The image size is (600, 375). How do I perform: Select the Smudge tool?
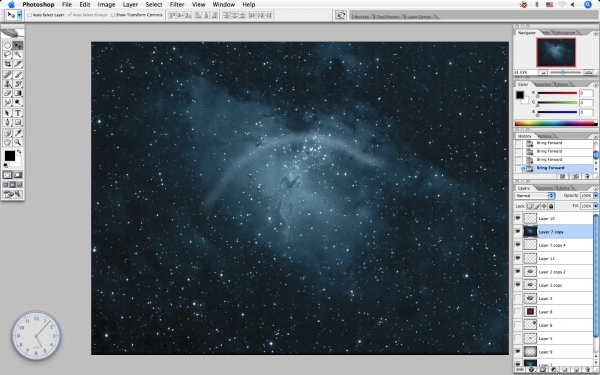pos(7,103)
